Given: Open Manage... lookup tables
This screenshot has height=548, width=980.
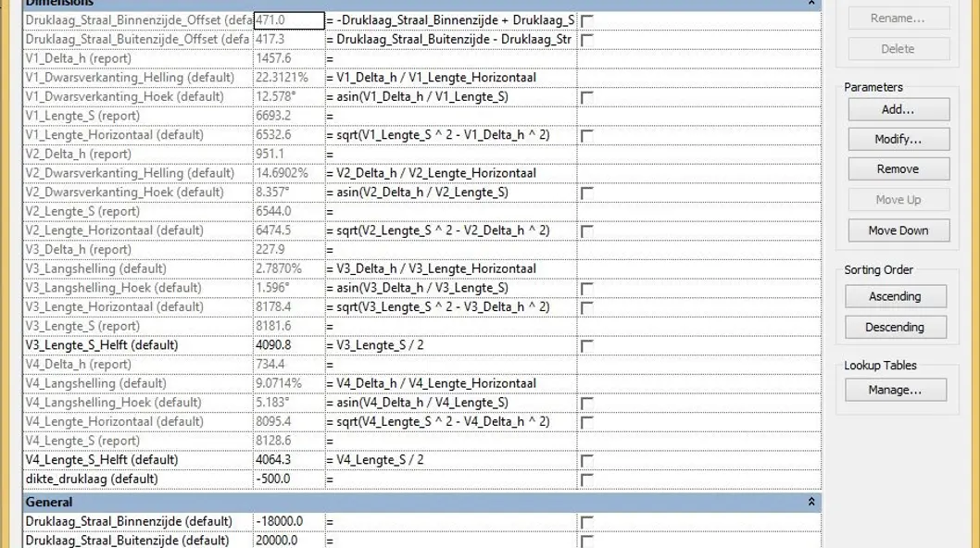Looking at the screenshot, I should pos(895,390).
